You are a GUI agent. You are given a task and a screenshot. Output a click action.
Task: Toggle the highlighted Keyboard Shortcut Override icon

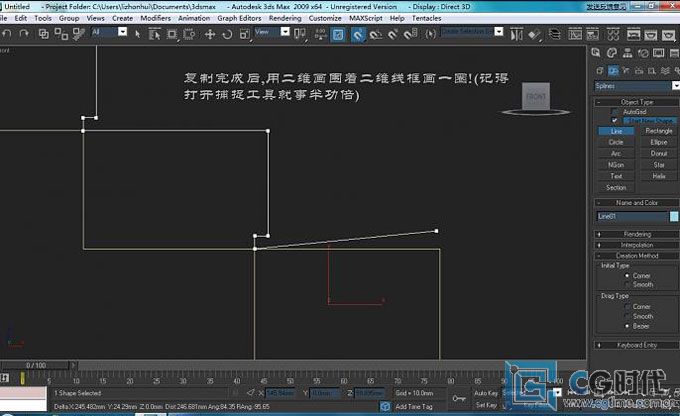pos(338,34)
